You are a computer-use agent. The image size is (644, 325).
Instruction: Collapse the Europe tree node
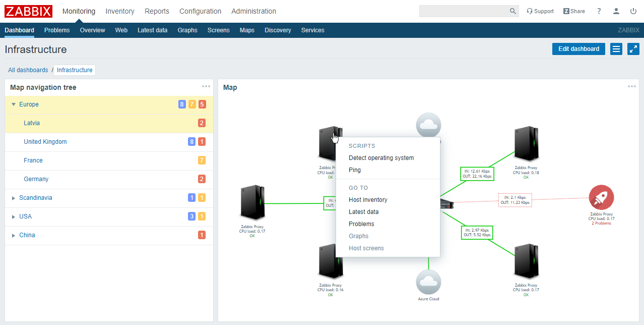point(14,104)
